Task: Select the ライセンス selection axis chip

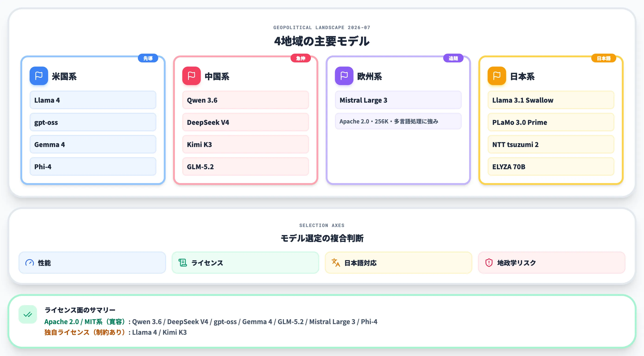Action: [x=245, y=263]
